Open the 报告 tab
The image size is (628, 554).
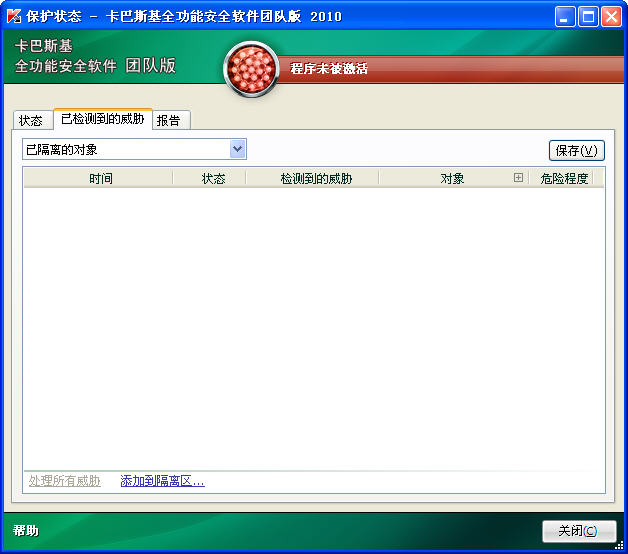pyautogui.click(x=169, y=121)
